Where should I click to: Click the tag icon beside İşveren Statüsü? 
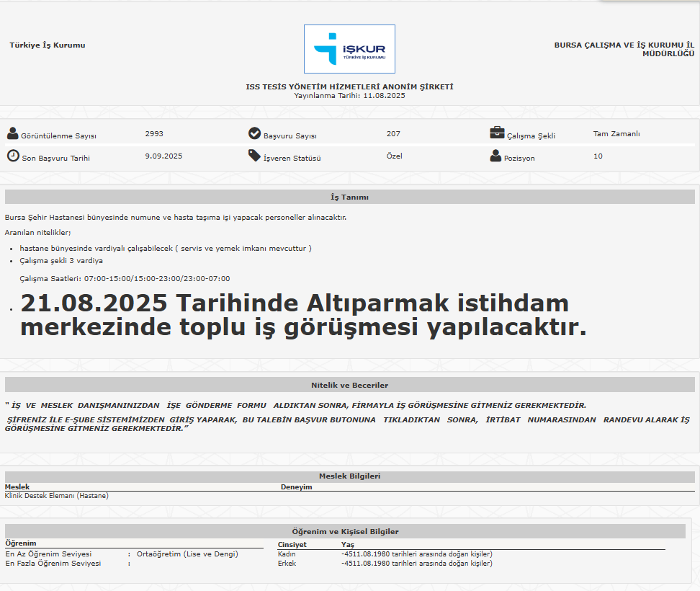point(254,156)
